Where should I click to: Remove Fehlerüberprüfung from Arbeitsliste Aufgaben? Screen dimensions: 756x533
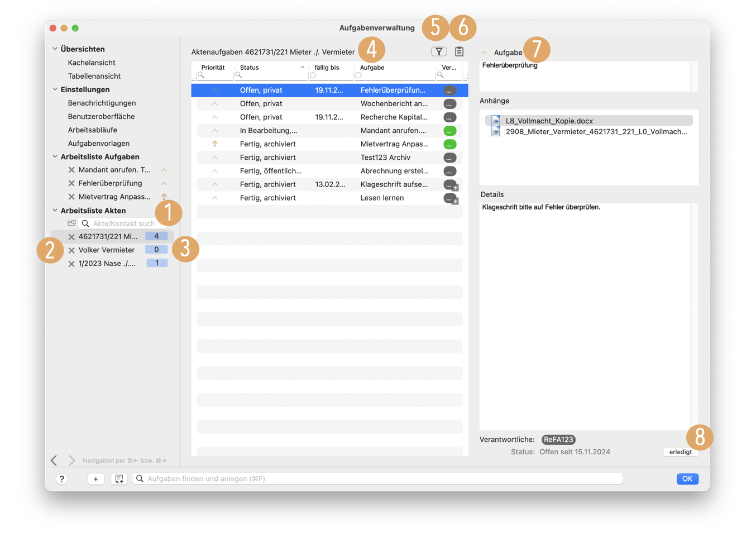[x=71, y=183]
